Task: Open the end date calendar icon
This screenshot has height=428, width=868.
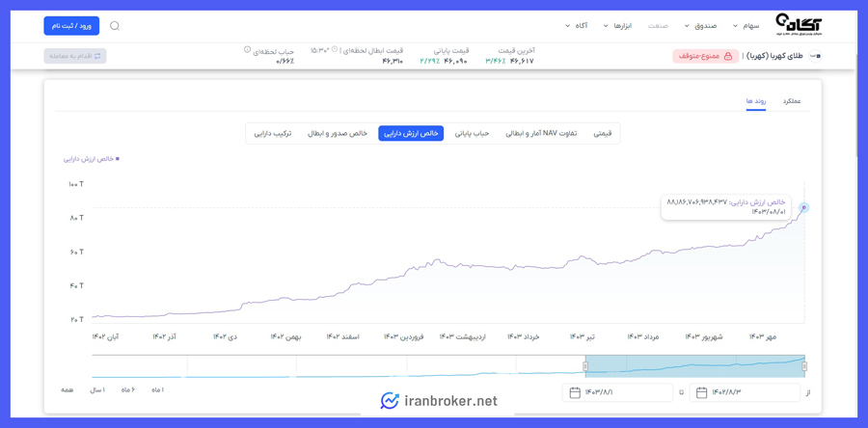Action: coord(575,392)
